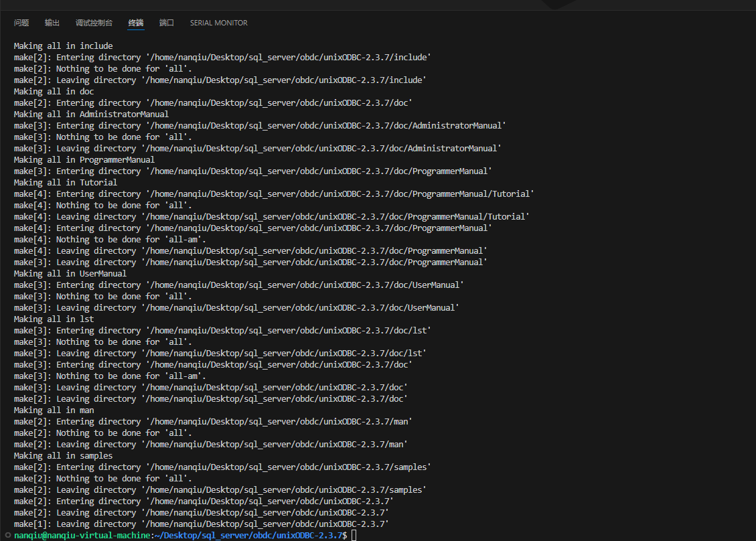Image resolution: width=756 pixels, height=541 pixels.
Task: Click make[3] 'all-am' nothing to be done line
Action: 110,376
